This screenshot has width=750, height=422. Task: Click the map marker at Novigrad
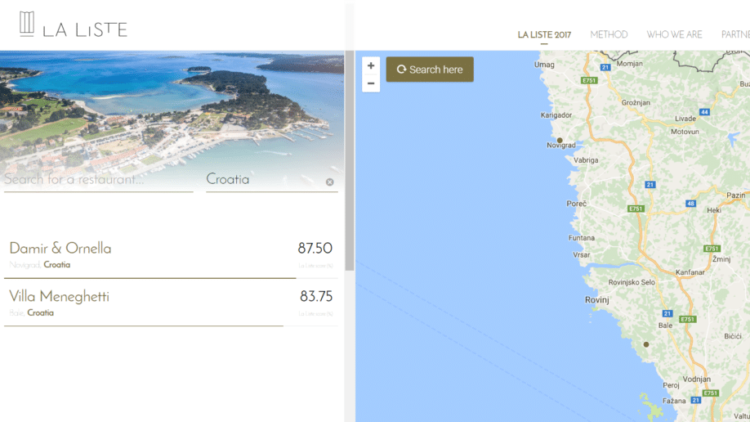pos(560,140)
